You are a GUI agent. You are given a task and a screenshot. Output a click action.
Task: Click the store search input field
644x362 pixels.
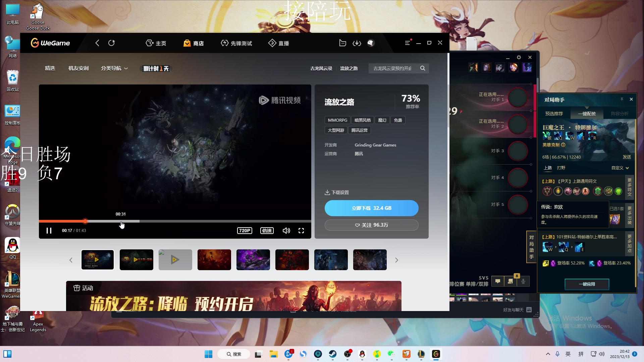(x=392, y=68)
